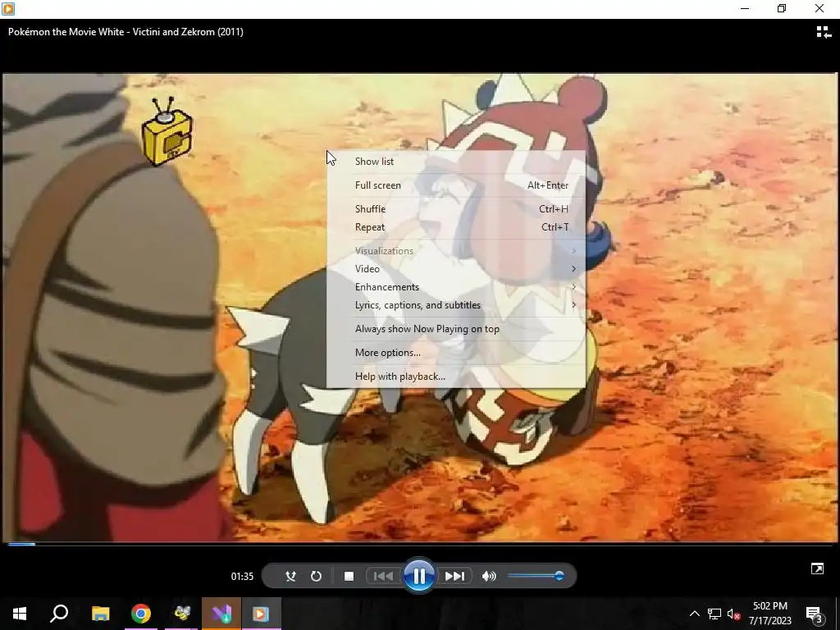840x630 pixels.
Task: Show hidden system tray icons
Action: point(694,614)
